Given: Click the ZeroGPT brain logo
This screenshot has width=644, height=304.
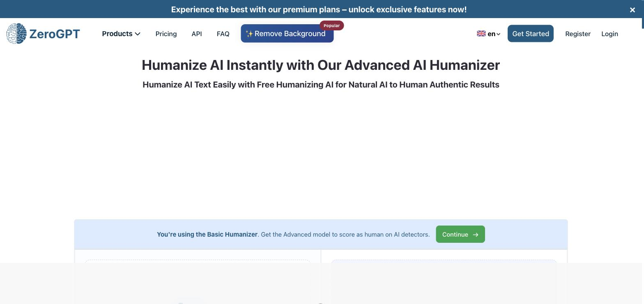Looking at the screenshot, I should tap(16, 34).
